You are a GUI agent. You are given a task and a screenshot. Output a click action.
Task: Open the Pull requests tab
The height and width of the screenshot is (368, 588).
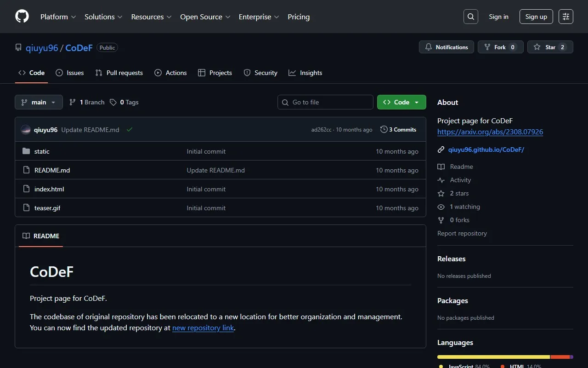119,73
